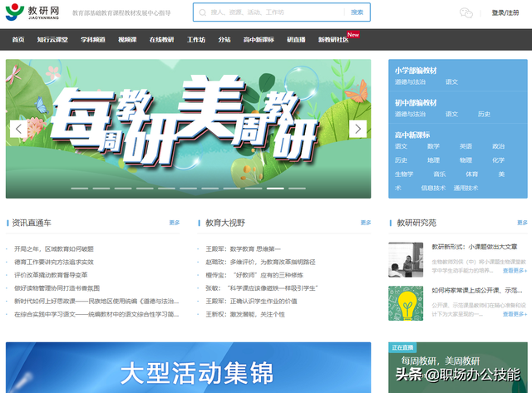Open 视频课 menu item
The width and height of the screenshot is (532, 393).
(127, 40)
